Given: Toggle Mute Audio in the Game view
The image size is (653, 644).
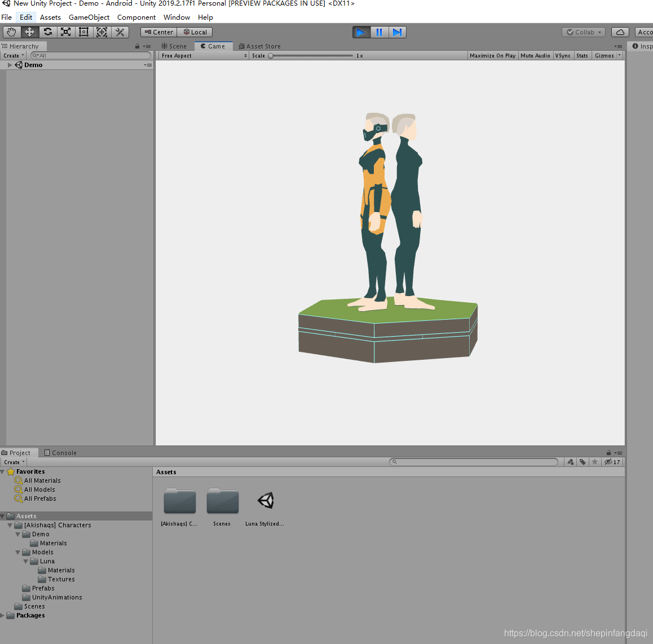Looking at the screenshot, I should [535, 55].
